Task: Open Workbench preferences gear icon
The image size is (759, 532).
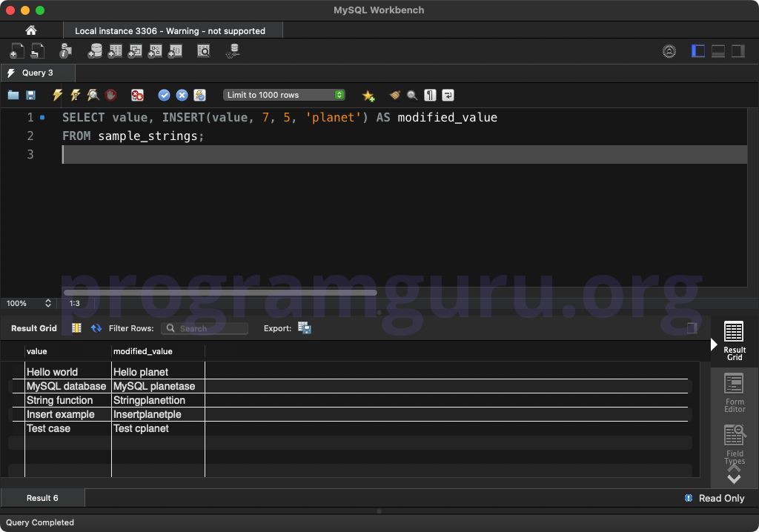Action: [x=669, y=51]
